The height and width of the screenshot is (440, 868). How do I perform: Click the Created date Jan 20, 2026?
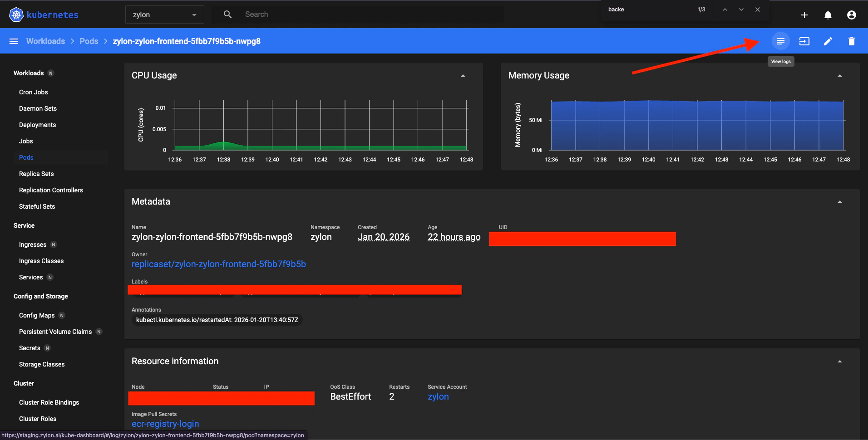pos(384,237)
